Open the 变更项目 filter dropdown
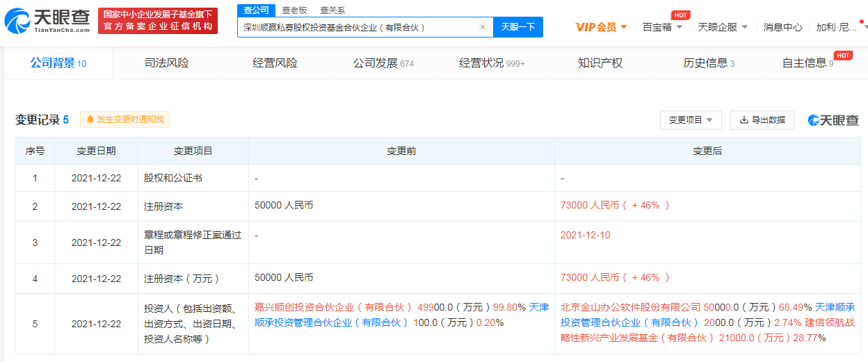 click(690, 120)
